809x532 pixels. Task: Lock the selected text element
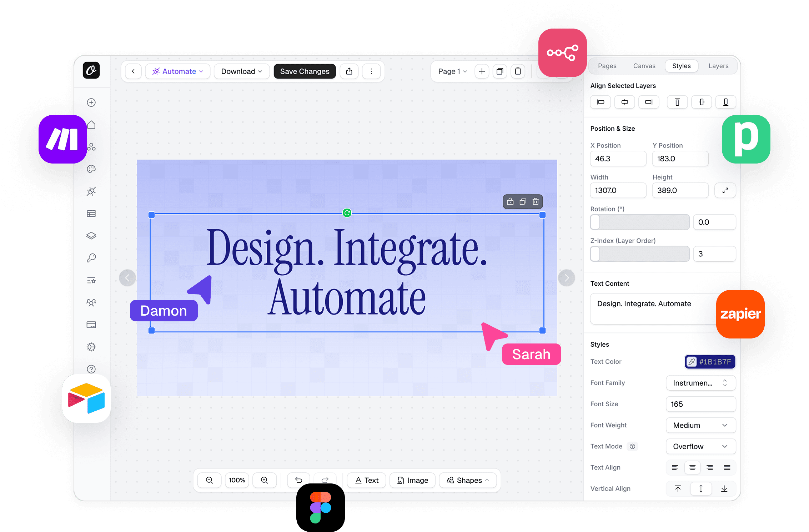click(x=510, y=201)
